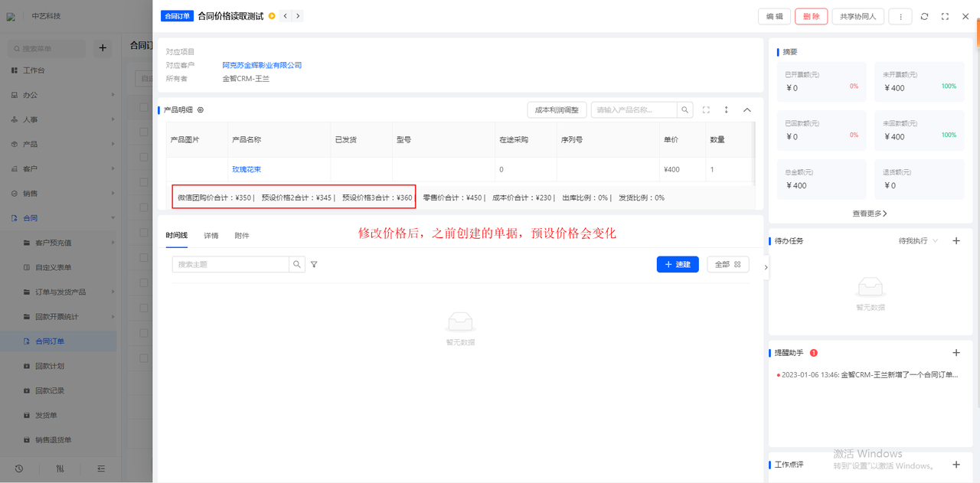This screenshot has height=483, width=980.
Task: Switch to 时间线 tab
Action: pos(176,236)
